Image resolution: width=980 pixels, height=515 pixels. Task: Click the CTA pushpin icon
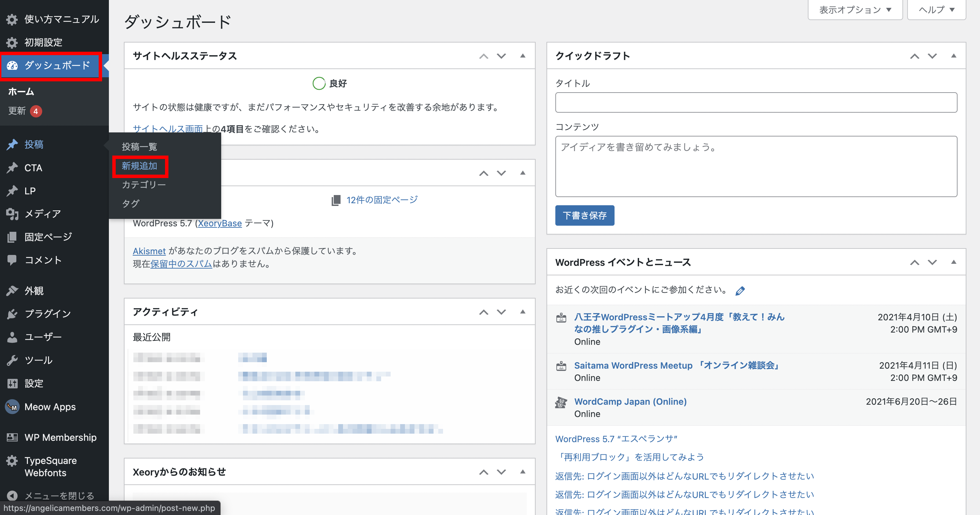[x=12, y=168]
